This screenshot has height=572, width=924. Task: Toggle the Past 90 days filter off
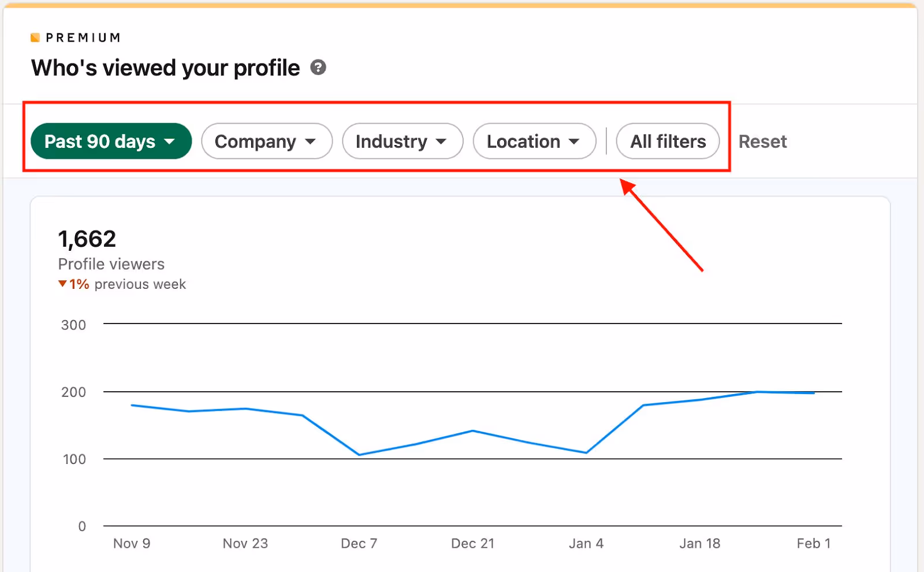point(111,141)
